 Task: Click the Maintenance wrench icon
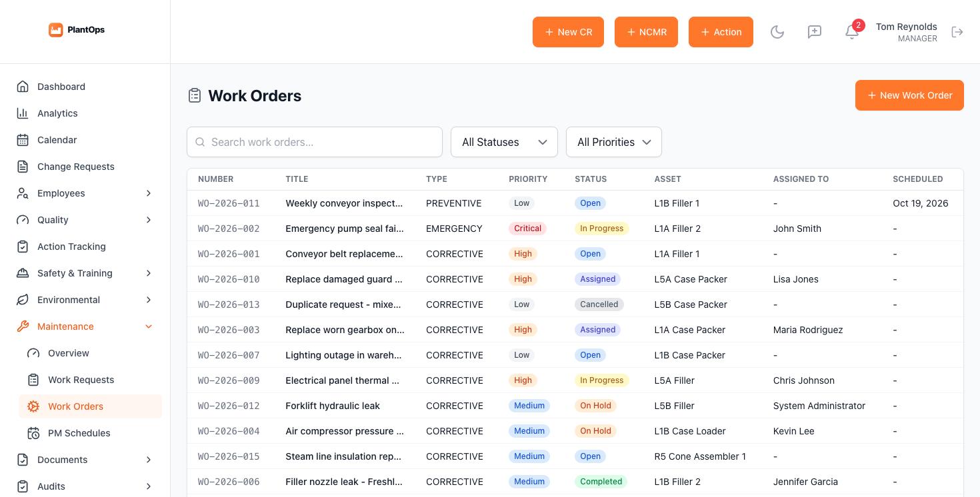[x=23, y=326]
